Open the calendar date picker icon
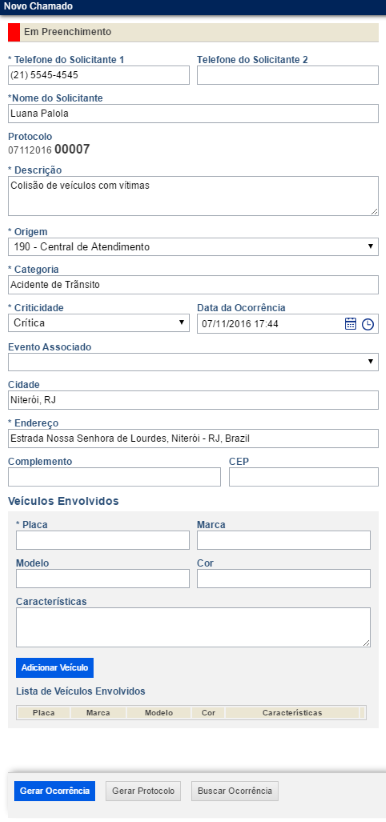The height and width of the screenshot is (822, 386). click(x=350, y=324)
